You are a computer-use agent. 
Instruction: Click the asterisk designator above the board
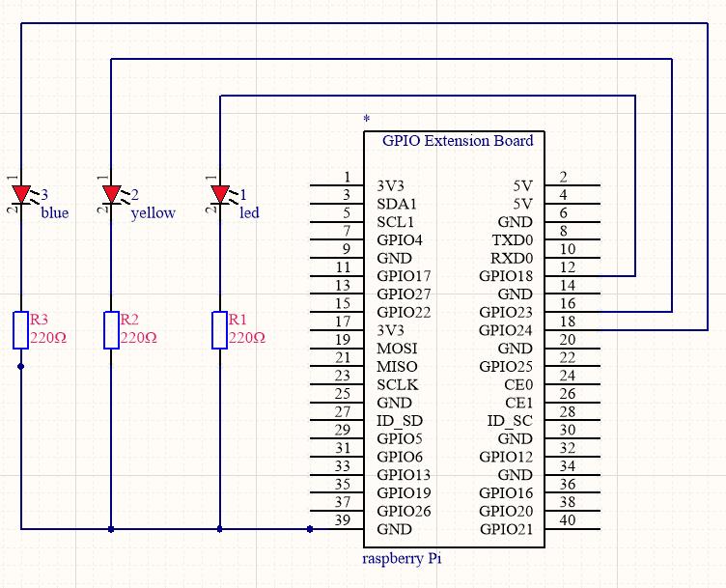coord(366,119)
